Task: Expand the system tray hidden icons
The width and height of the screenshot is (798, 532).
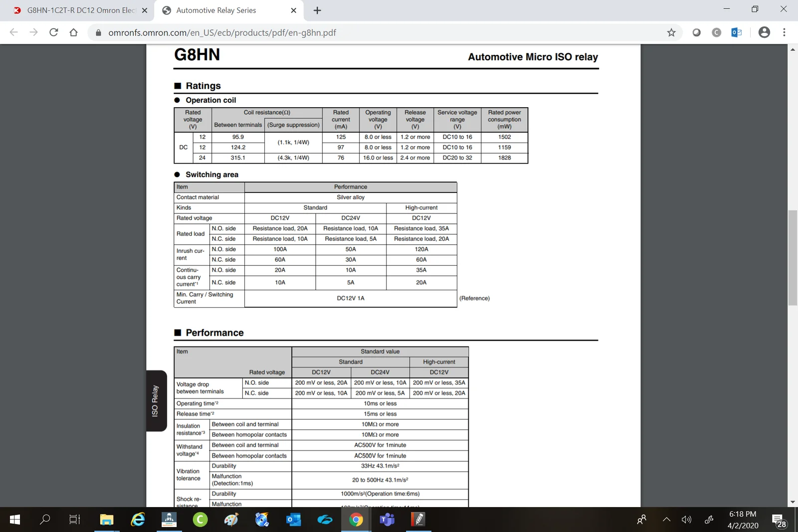Action: [x=667, y=520]
